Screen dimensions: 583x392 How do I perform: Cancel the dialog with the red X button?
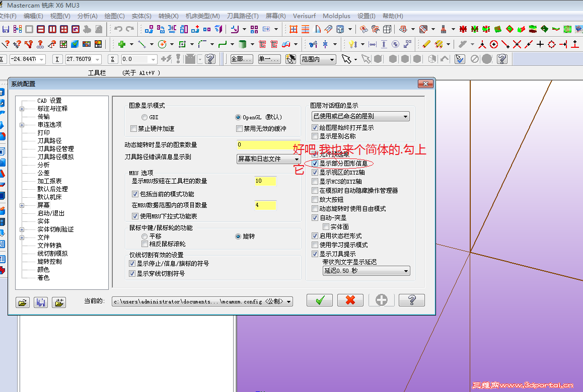pyautogui.click(x=350, y=300)
